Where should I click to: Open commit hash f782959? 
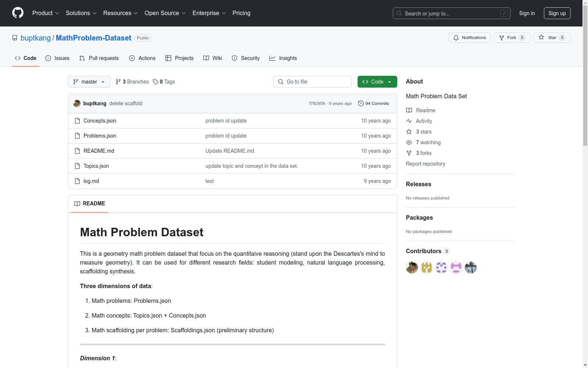click(317, 103)
